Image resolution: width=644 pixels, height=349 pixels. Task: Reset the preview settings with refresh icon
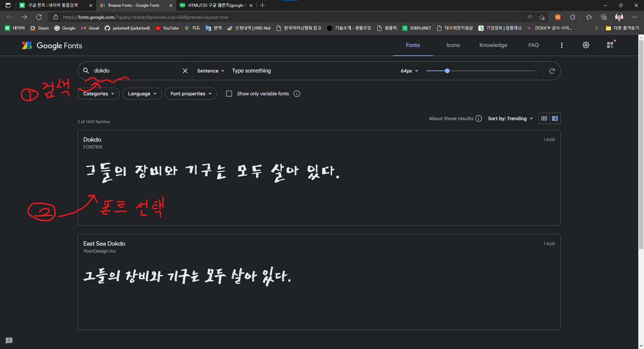tap(552, 71)
